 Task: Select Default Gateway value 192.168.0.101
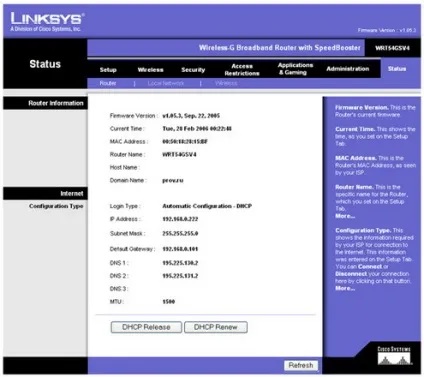(180, 249)
